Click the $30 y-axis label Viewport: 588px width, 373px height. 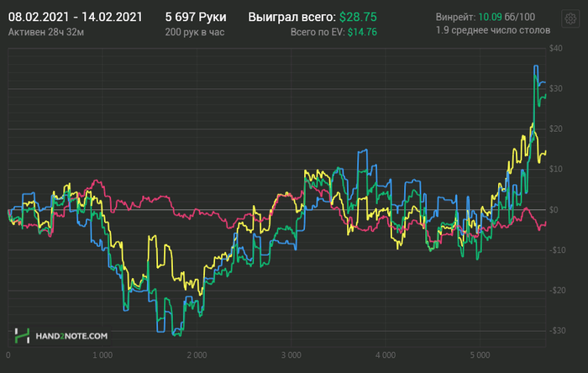[555, 88]
